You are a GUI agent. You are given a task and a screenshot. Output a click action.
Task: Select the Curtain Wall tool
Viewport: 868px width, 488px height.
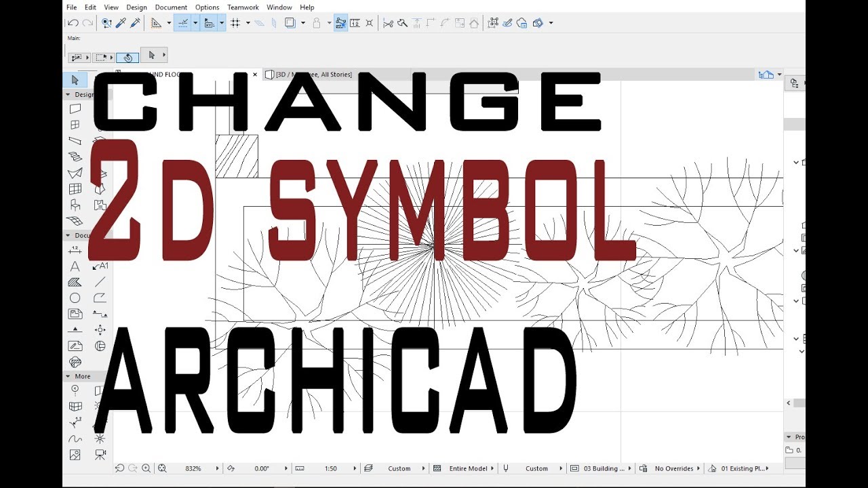click(x=75, y=189)
